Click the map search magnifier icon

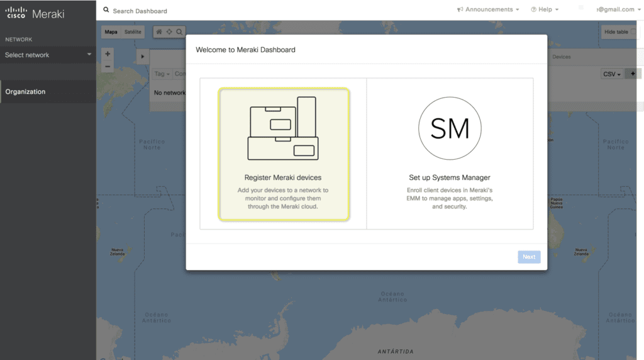pos(179,31)
